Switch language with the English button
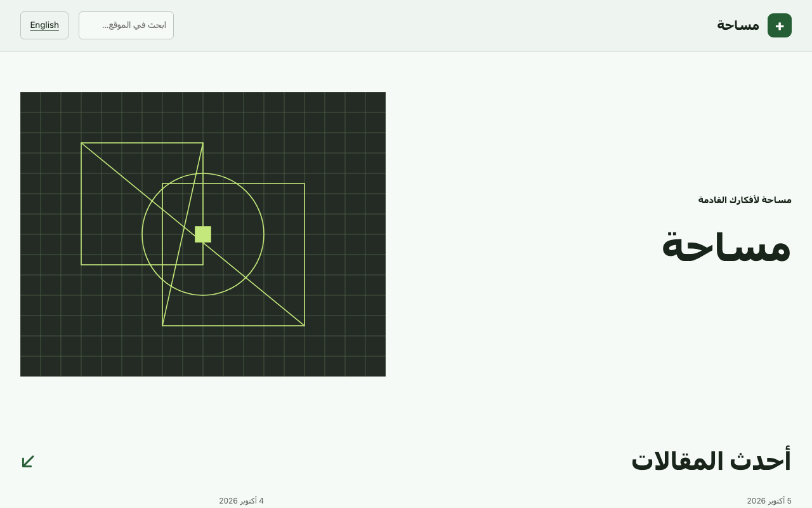Viewport: 812px width, 508px height. point(44,25)
